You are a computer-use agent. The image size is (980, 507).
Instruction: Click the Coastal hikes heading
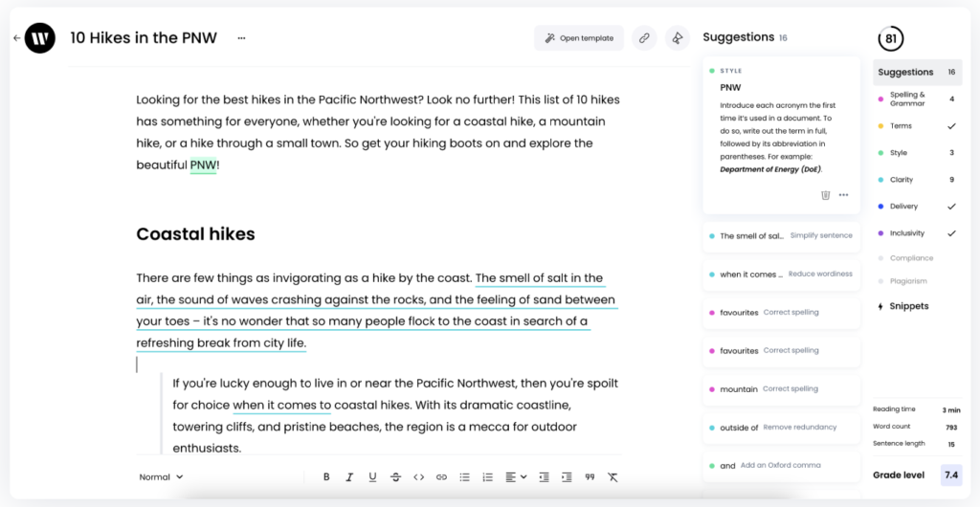point(195,234)
